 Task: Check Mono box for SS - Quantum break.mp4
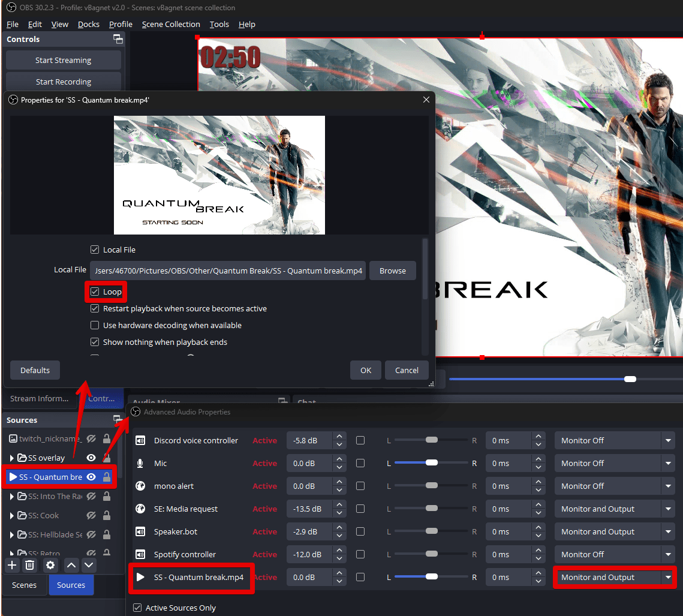(360, 577)
